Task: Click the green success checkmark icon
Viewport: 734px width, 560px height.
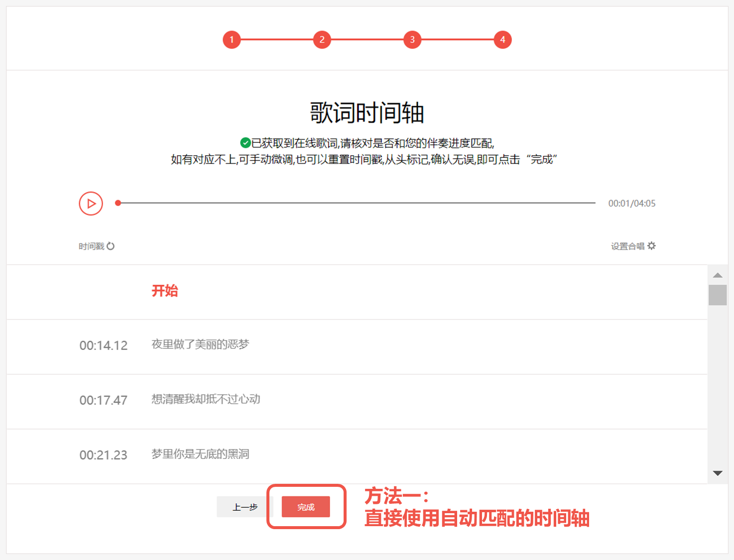Action: coord(244,143)
